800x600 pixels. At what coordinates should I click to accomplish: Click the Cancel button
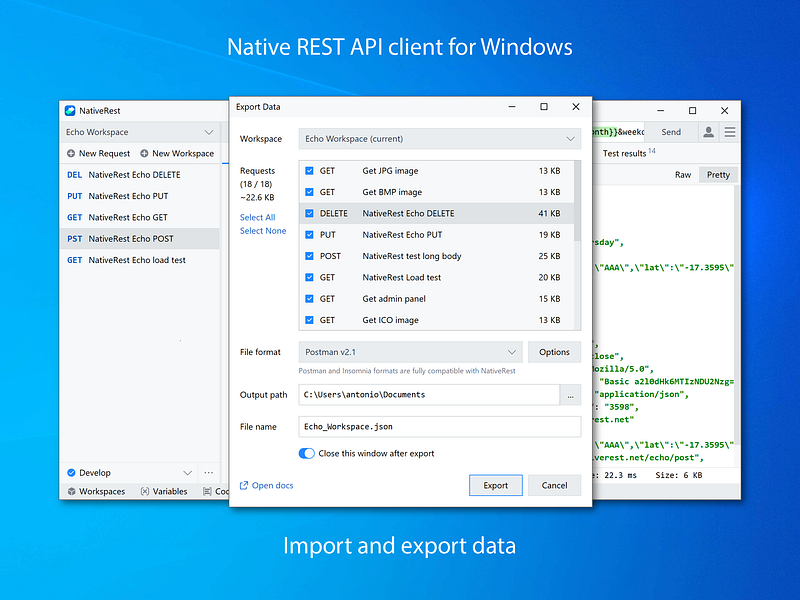point(554,485)
